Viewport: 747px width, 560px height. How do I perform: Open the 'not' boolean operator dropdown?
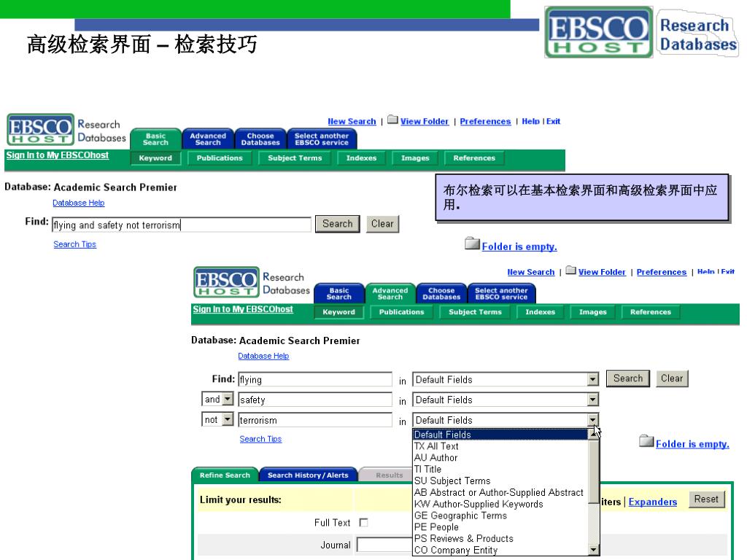[x=228, y=419]
